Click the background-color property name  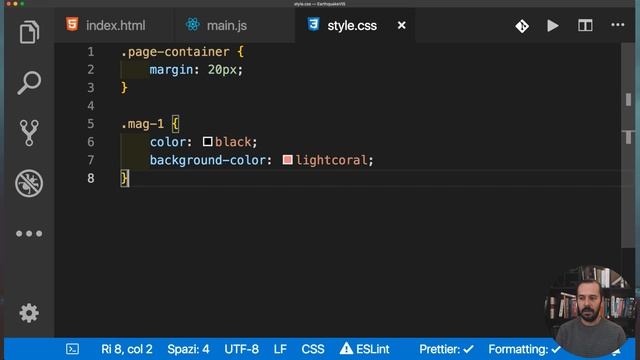click(207, 160)
